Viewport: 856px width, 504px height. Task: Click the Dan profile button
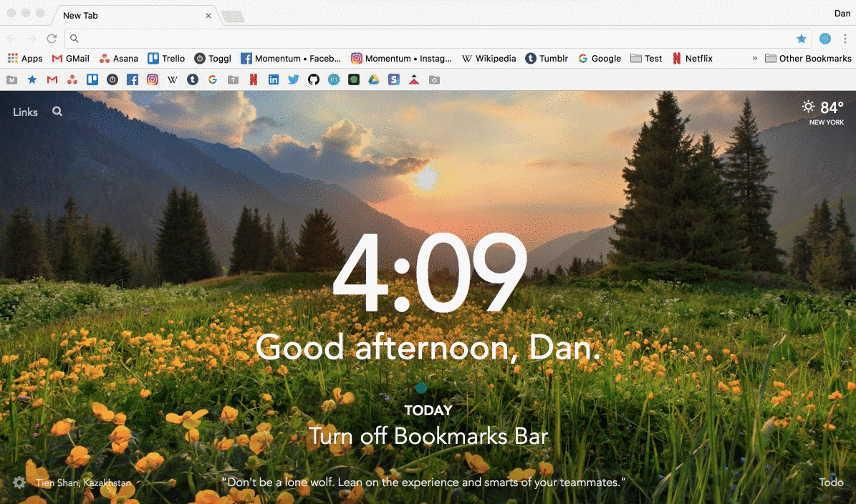(x=842, y=13)
